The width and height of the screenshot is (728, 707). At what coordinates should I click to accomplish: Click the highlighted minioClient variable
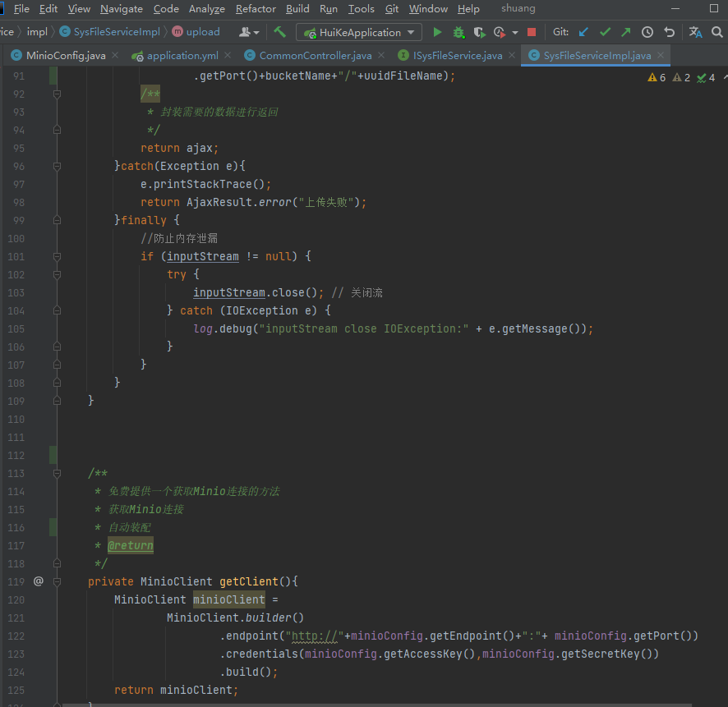tap(229, 599)
